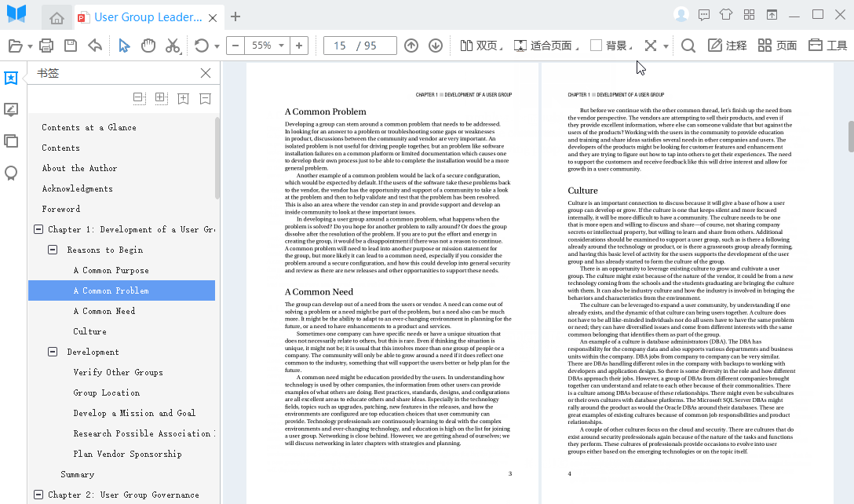Expand the open file dropdown arrow

point(30,46)
